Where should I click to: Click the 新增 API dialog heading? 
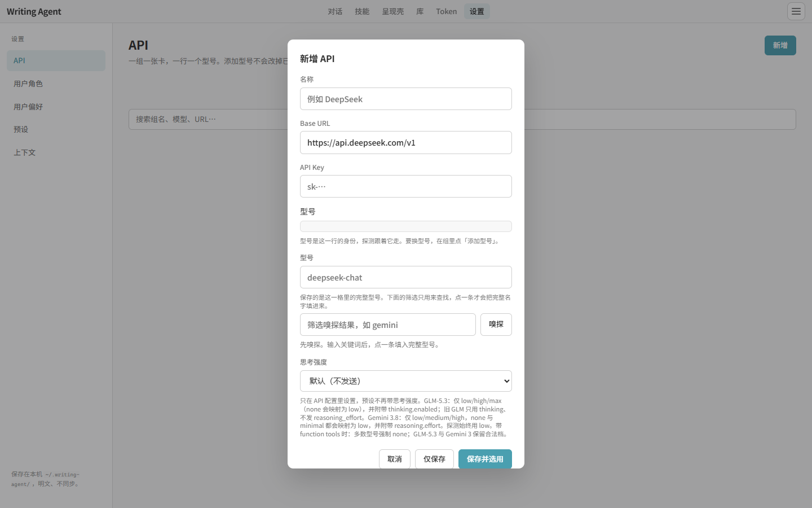point(317,59)
